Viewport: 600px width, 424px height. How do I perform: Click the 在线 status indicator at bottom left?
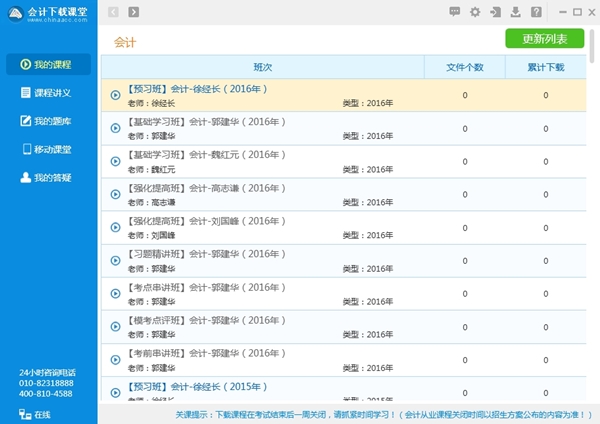coord(36,413)
